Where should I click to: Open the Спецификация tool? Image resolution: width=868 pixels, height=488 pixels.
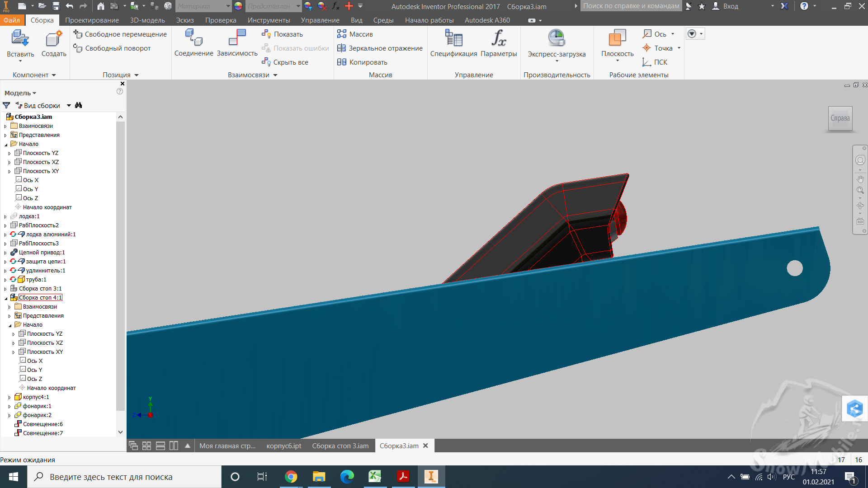tap(453, 44)
